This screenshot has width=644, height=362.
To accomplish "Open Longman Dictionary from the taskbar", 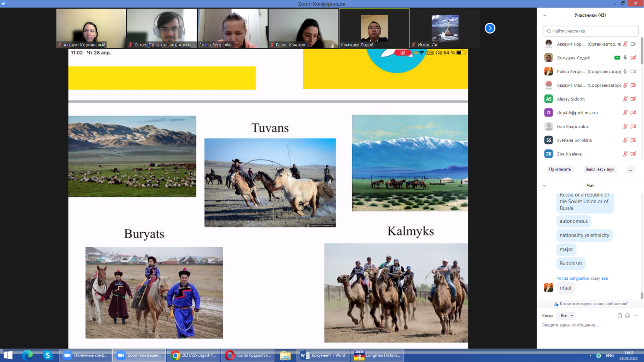I will tap(377, 355).
